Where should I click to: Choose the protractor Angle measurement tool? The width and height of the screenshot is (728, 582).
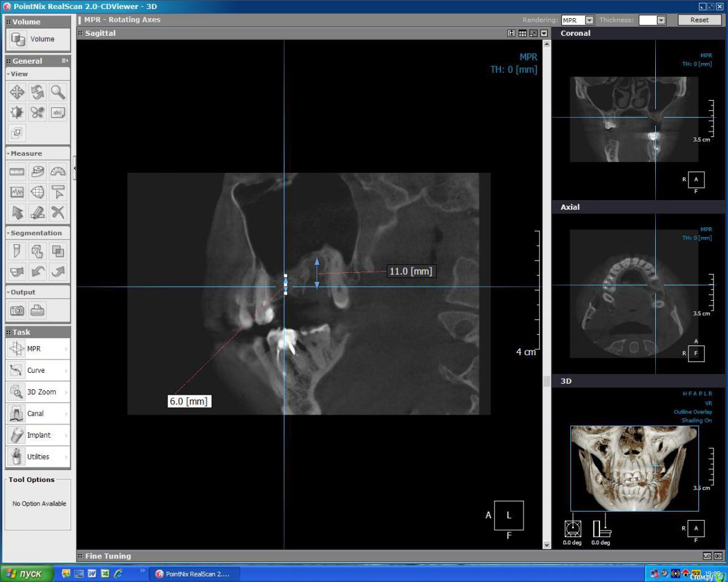point(58,172)
